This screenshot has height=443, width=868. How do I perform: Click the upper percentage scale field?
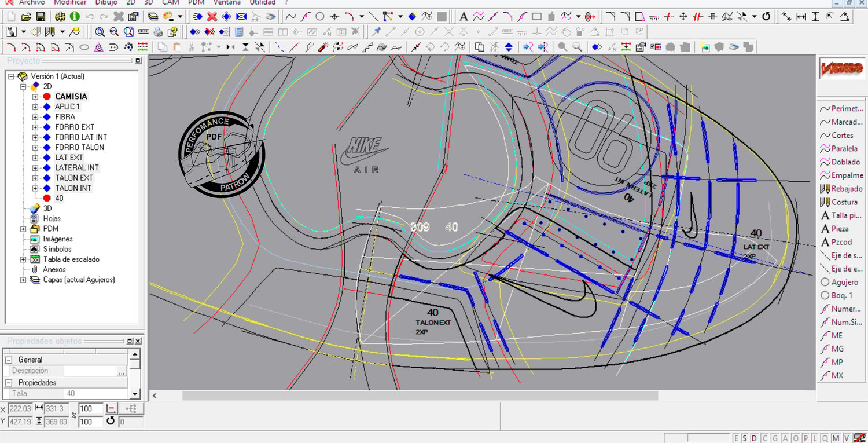(91, 408)
